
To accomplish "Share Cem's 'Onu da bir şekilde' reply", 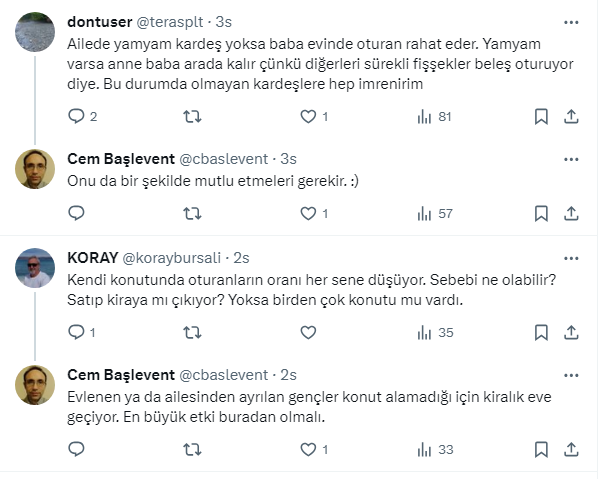I will click(x=571, y=213).
